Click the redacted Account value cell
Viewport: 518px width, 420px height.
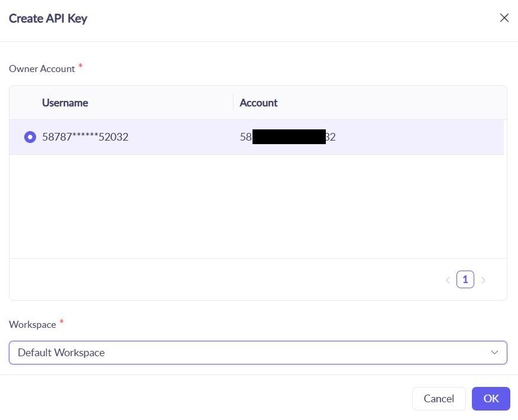click(x=288, y=137)
